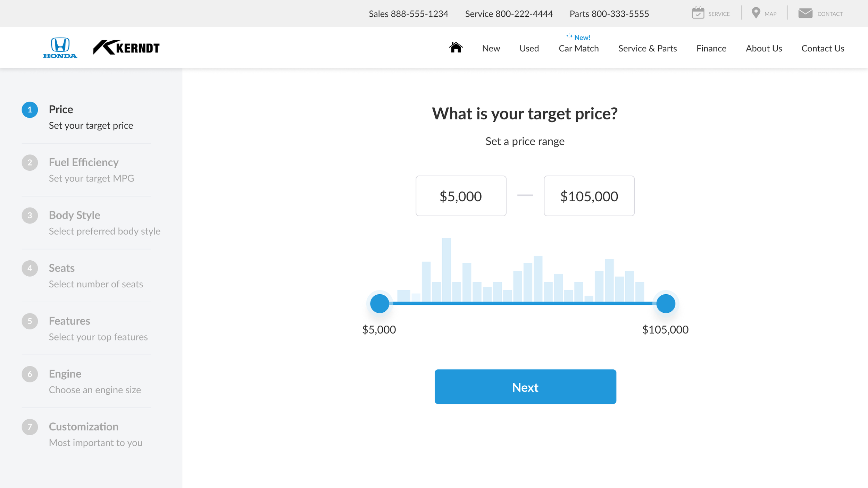Select step 2 Fuel Efficiency circle
This screenshot has height=488, width=868.
pos(30,163)
